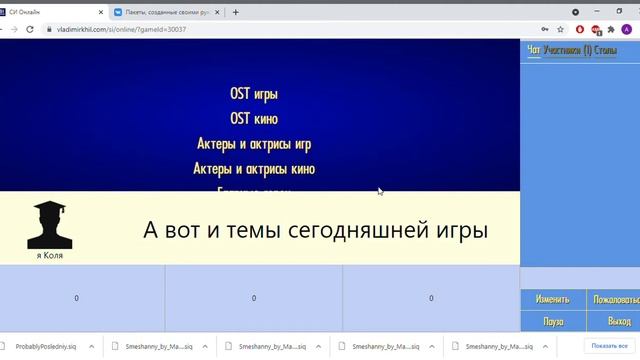Open the purple profile avatar
This screenshot has height=360, width=640.
point(627,29)
